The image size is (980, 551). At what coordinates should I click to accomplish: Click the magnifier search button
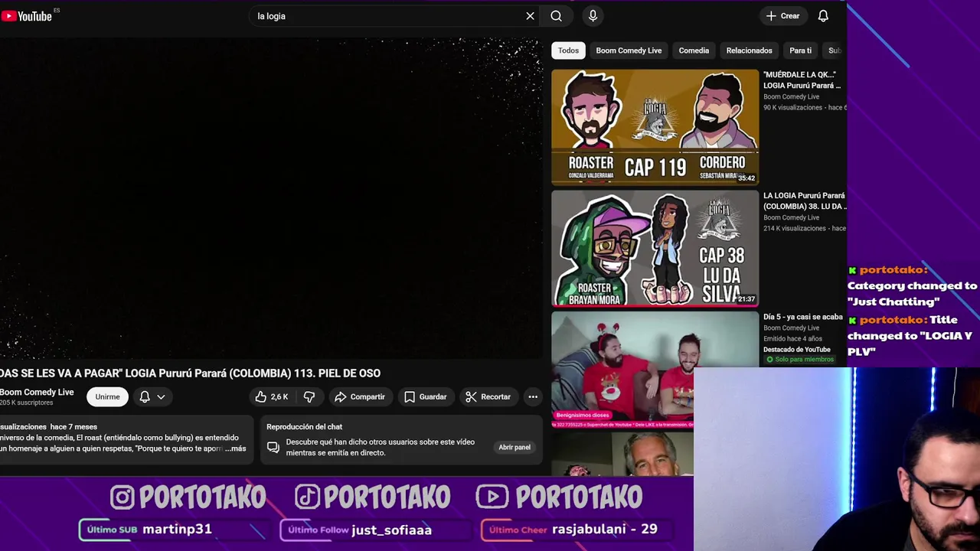[557, 16]
